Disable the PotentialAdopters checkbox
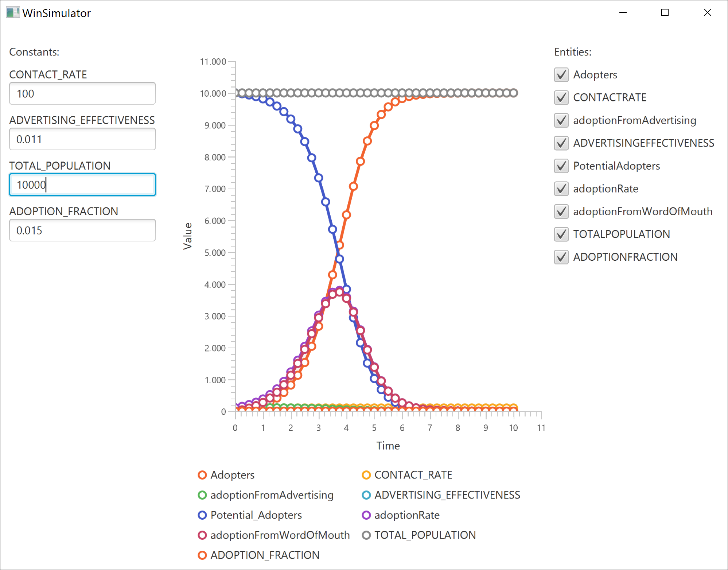This screenshot has width=728, height=570. [x=561, y=166]
